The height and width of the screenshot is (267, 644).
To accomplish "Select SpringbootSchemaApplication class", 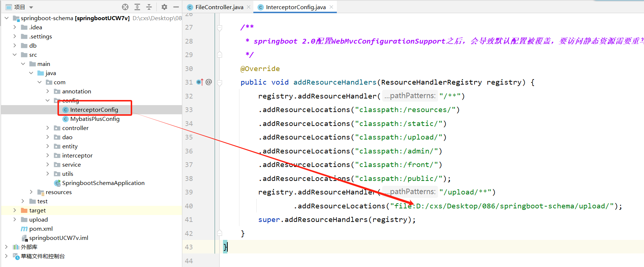I will click(103, 183).
